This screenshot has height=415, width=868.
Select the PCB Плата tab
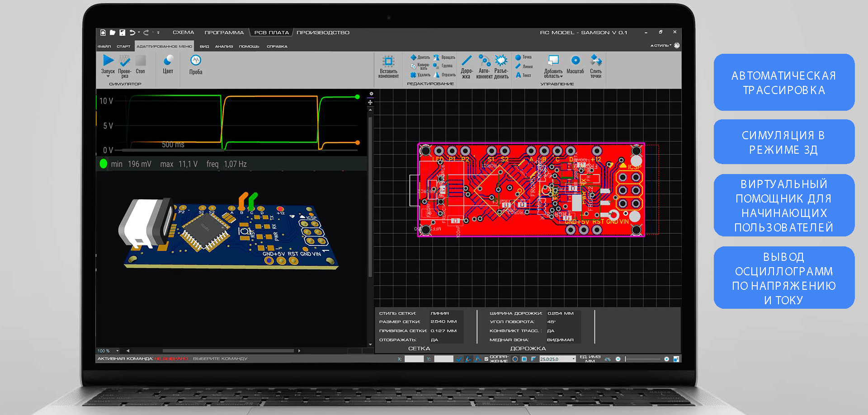pyautogui.click(x=271, y=33)
